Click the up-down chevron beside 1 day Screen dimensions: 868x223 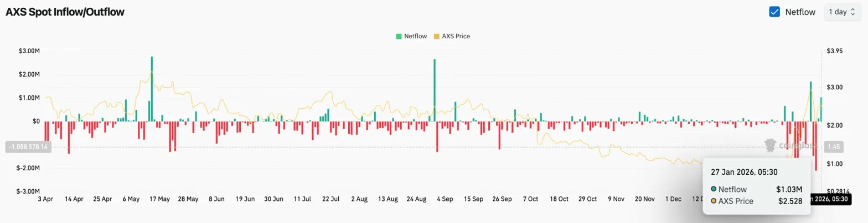coord(853,12)
